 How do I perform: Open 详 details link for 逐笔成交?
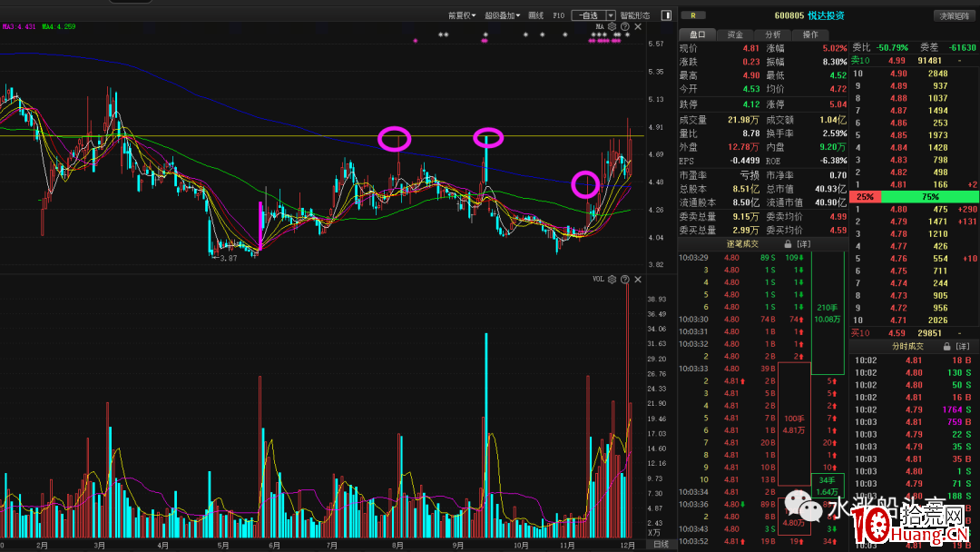(803, 244)
